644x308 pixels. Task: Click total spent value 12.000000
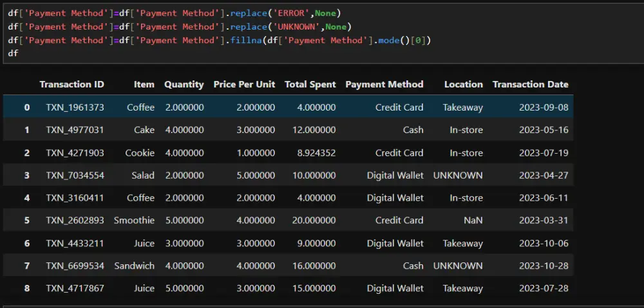pos(314,130)
